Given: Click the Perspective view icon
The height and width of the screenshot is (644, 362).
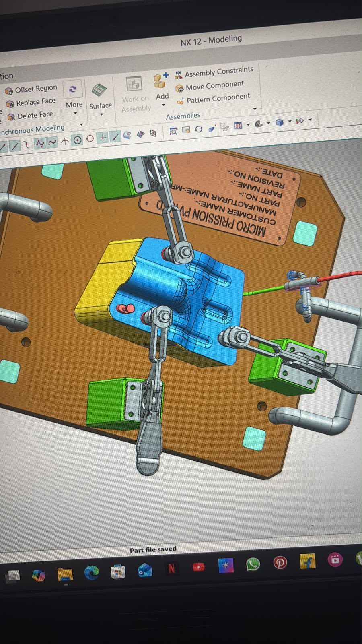Looking at the screenshot, I should (212, 128).
